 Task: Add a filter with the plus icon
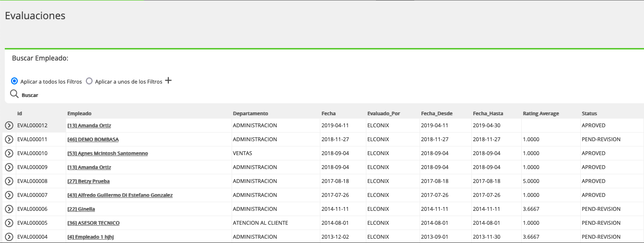[168, 81]
